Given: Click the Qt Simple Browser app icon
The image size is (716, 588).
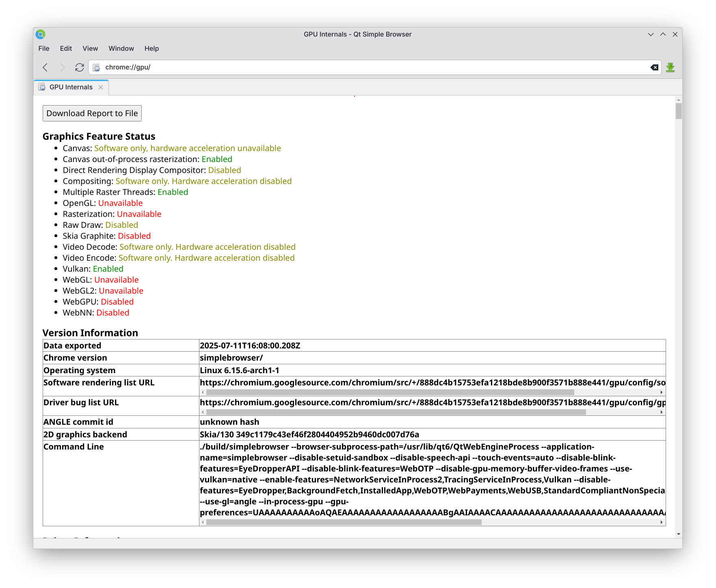Looking at the screenshot, I should (x=40, y=35).
